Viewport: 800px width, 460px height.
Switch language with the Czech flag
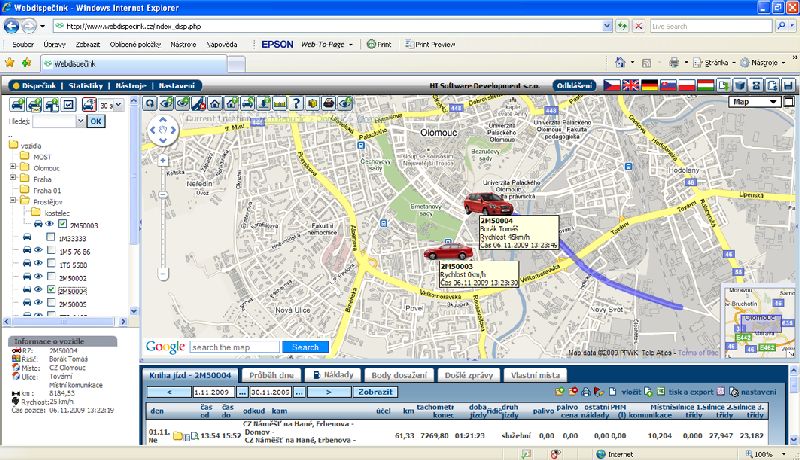[612, 85]
